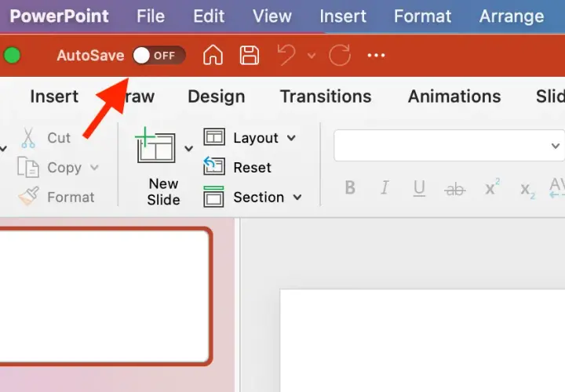
Task: Click the Copy pages icon
Action: (28, 167)
